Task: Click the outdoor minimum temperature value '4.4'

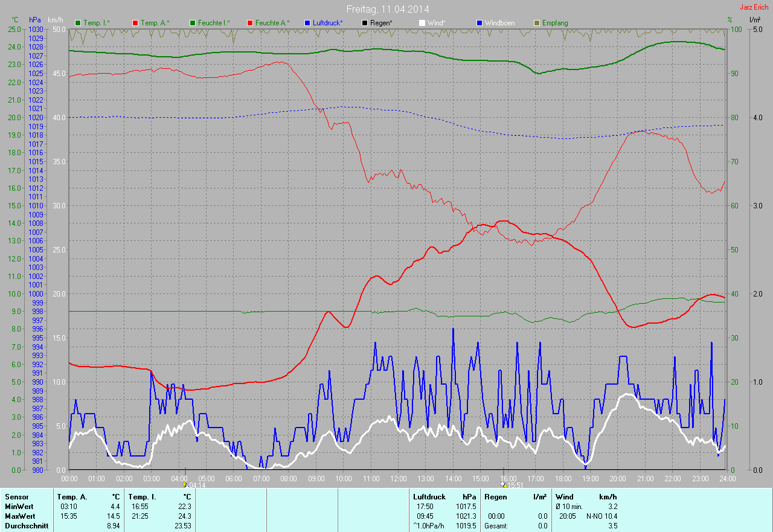Action: click(115, 507)
